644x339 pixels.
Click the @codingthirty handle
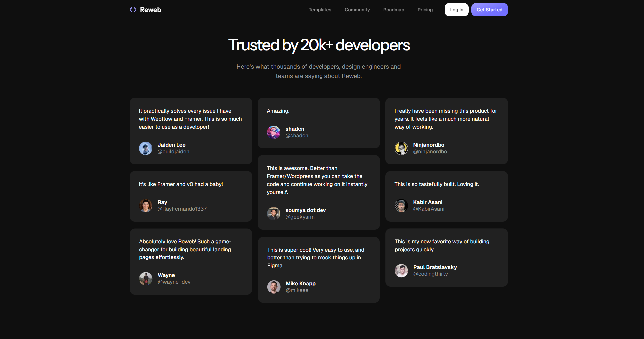pos(430,274)
